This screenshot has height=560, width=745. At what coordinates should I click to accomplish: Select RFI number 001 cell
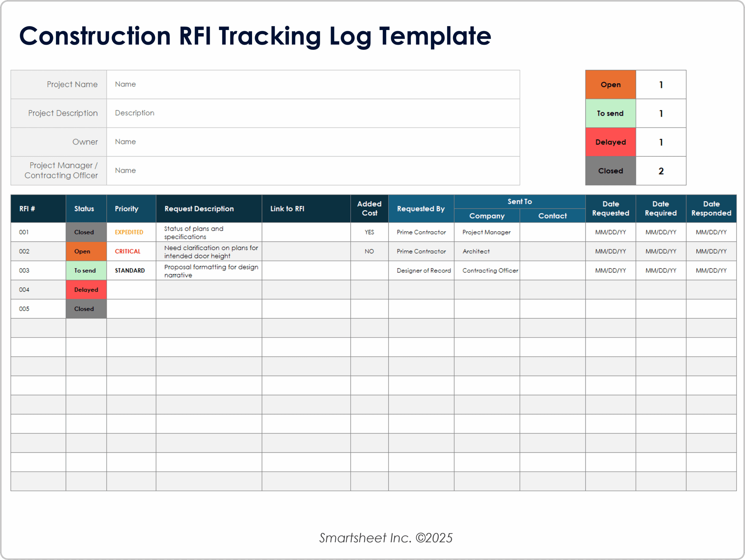[x=38, y=232]
